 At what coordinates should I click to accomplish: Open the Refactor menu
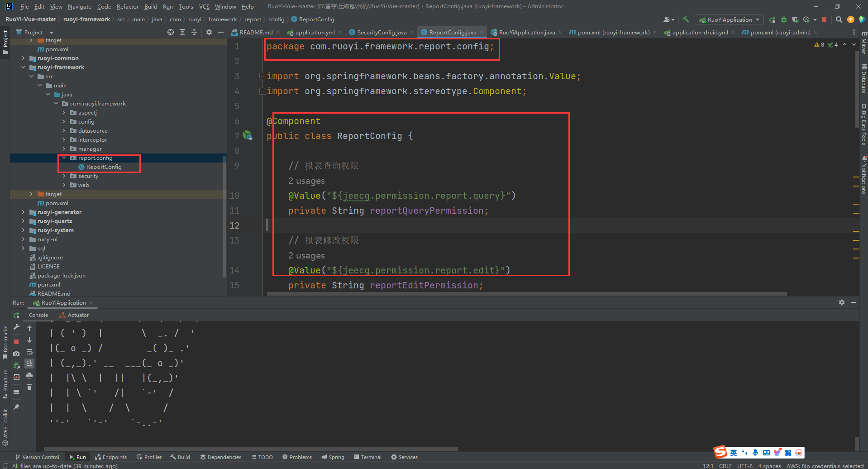pos(128,6)
